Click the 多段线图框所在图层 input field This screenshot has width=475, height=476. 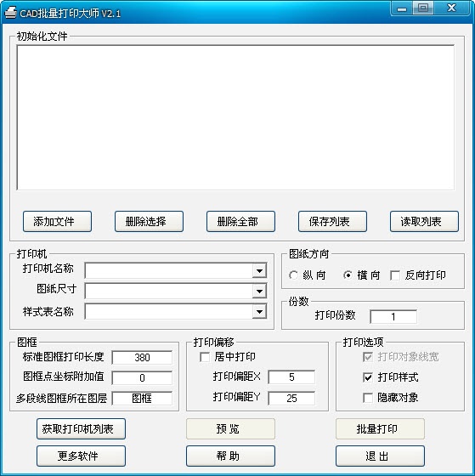pos(142,399)
